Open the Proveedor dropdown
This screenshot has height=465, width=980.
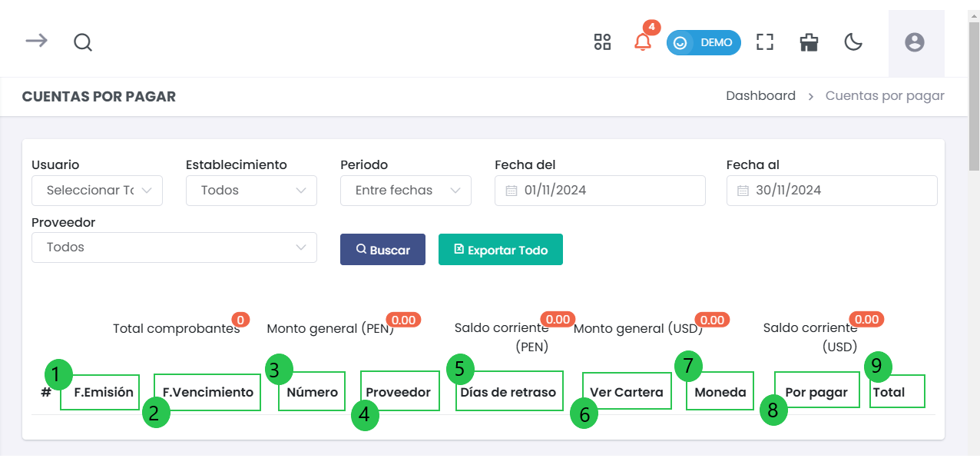click(x=174, y=247)
